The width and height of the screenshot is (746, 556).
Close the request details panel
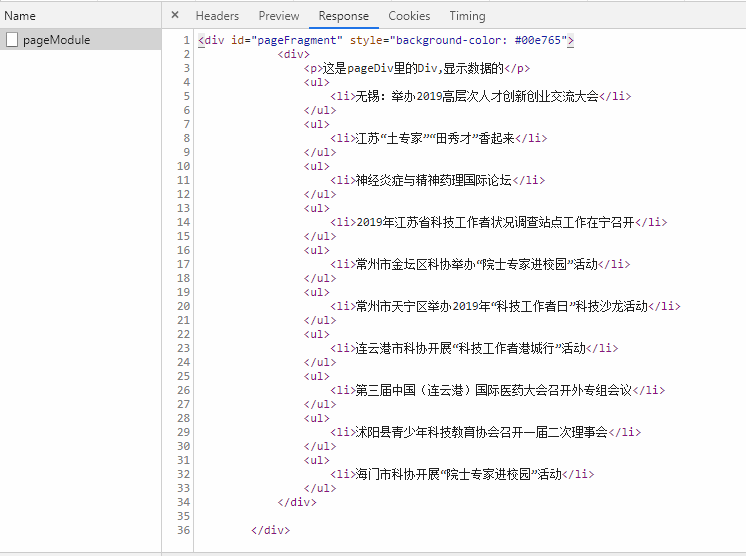175,15
